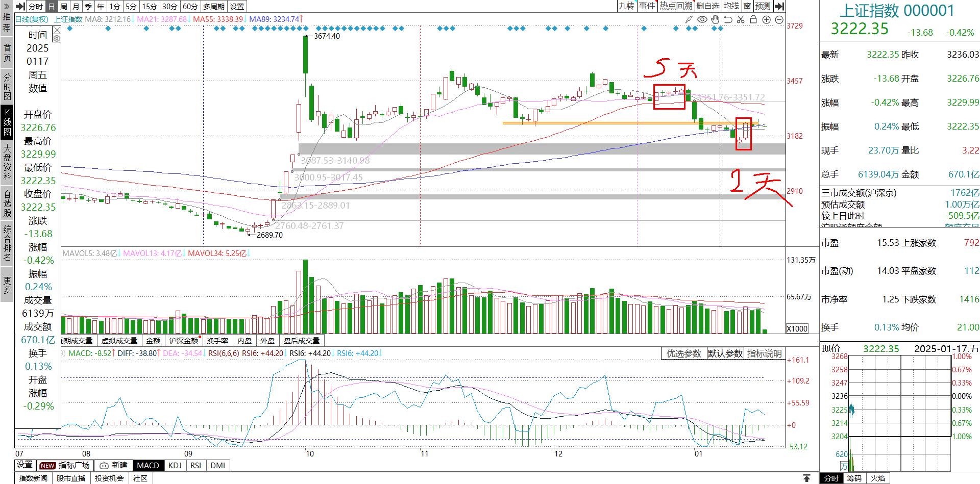Click the 新建 robot icon button
This screenshot has width=980, height=484.
pos(113,465)
